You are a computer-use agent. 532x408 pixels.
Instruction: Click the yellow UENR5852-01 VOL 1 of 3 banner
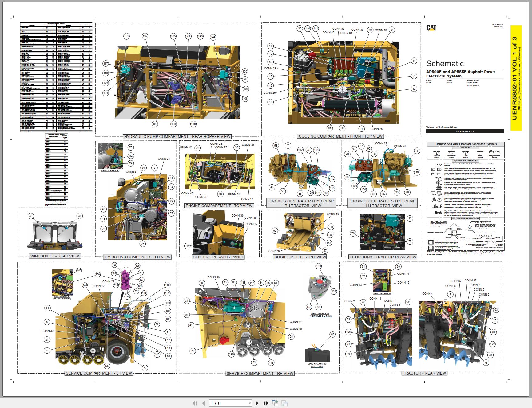point(516,78)
